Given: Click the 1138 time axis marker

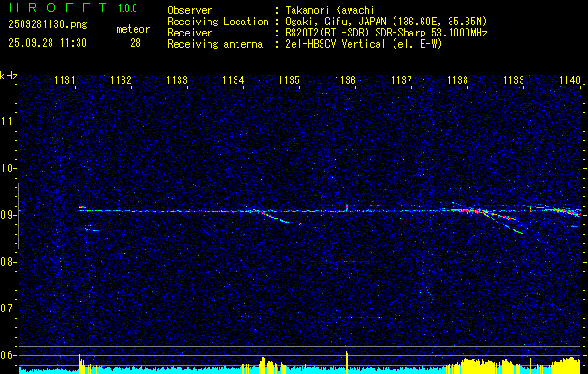Looking at the screenshot, I should tap(458, 79).
